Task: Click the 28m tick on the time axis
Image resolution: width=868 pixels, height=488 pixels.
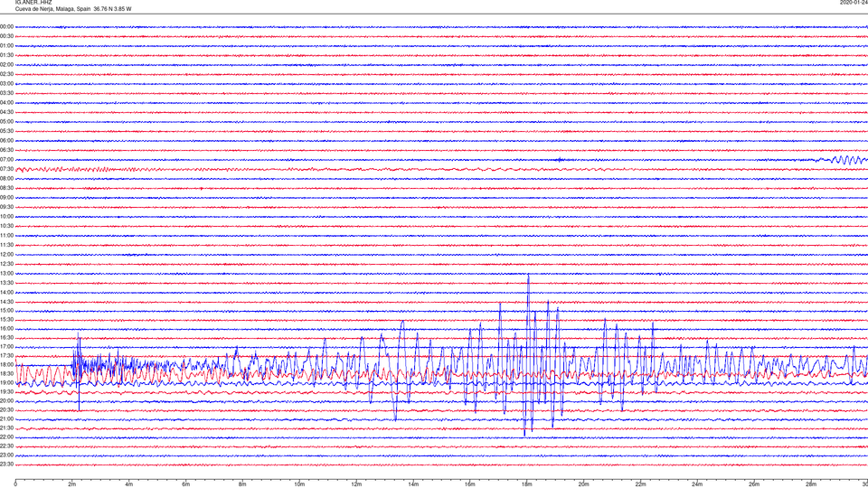Action: (811, 484)
